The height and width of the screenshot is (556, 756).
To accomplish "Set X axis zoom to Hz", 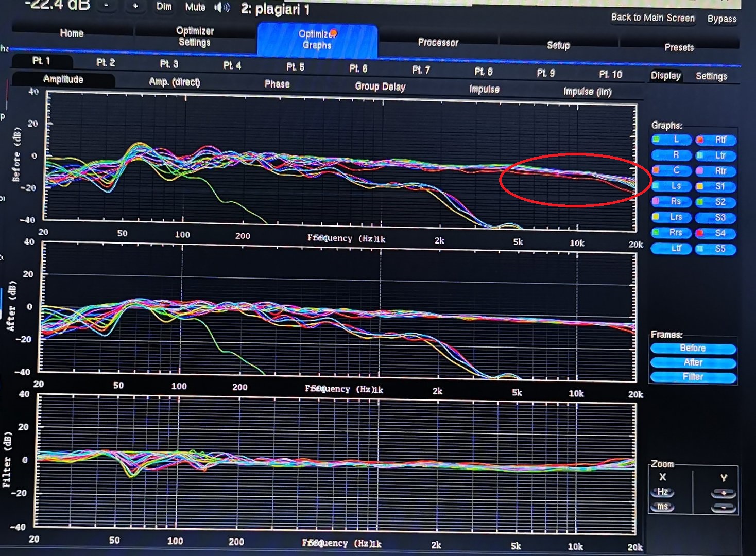I will pos(662,492).
